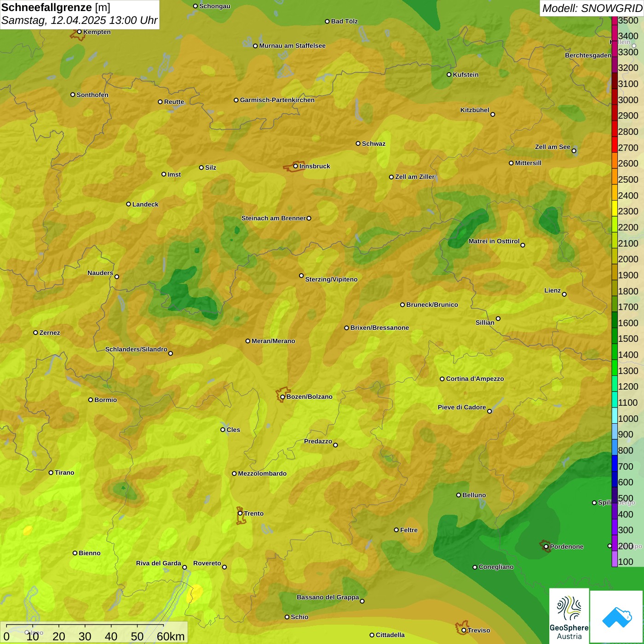Click the "Mezzolombardo" town label
The image size is (644, 644).
pyautogui.click(x=262, y=473)
